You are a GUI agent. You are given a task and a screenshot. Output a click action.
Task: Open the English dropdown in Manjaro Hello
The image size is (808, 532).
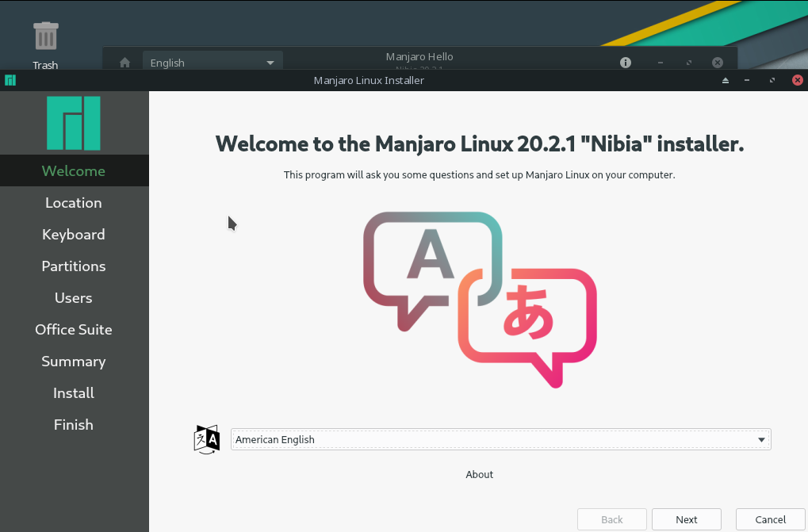[x=212, y=62]
